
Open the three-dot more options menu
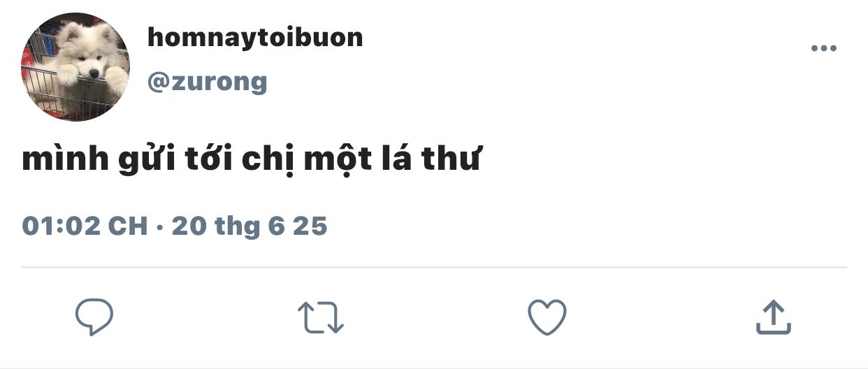coord(823,48)
